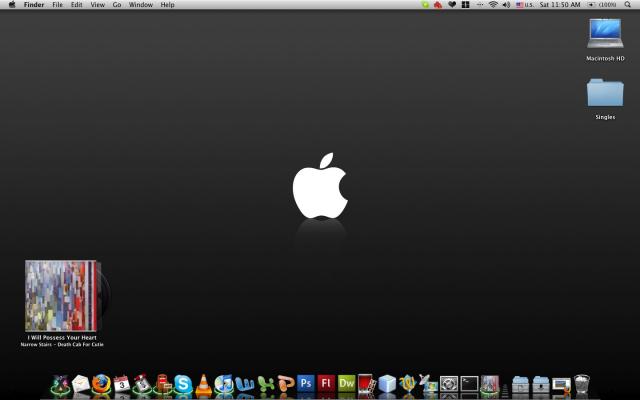Open the iCal calendar dock icon
This screenshot has height=400, width=640.
point(121,384)
